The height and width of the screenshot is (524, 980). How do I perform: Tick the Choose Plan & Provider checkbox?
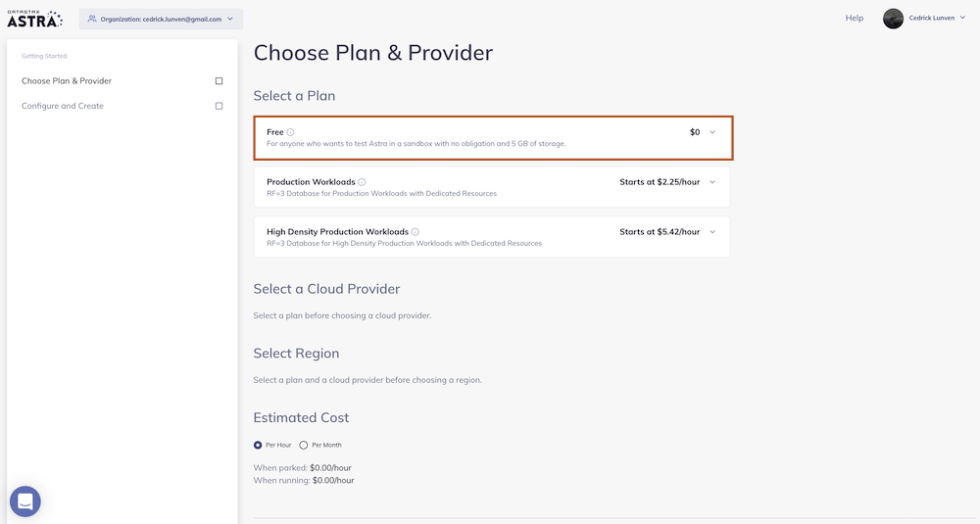219,81
